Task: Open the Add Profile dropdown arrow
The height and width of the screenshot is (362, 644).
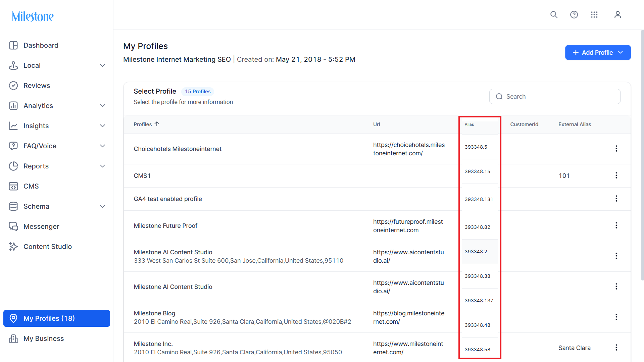Action: point(621,52)
